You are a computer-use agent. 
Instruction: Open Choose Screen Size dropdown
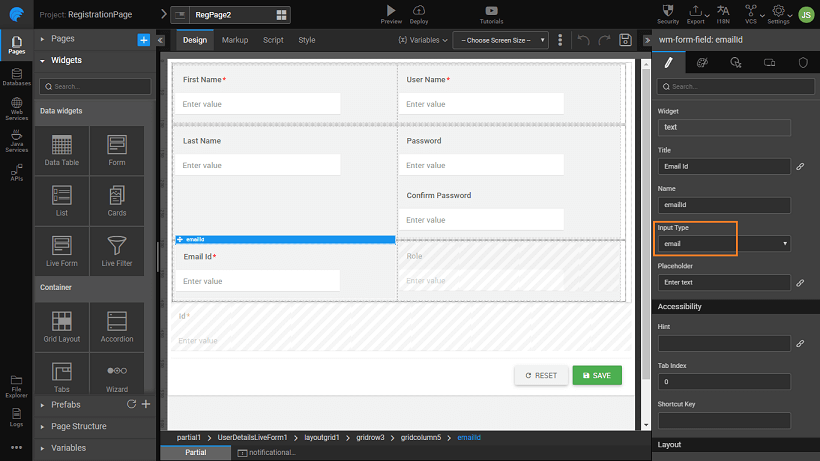coord(500,40)
